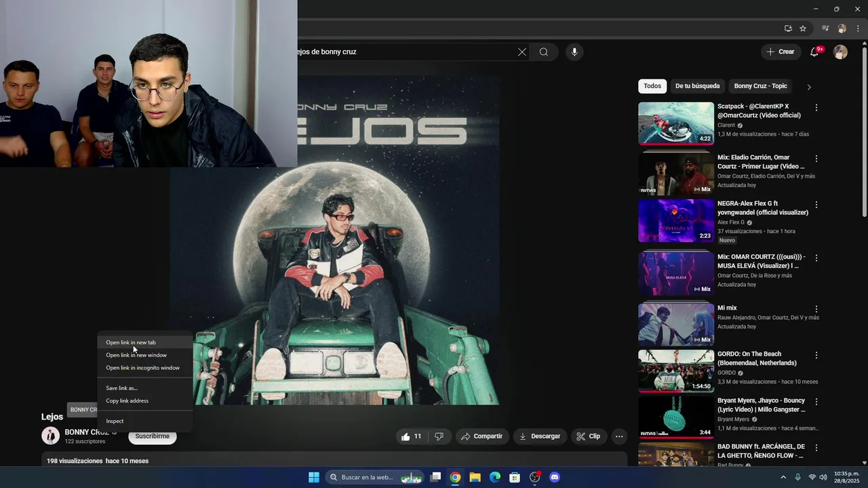Open YouTube notifications bell
Screen dimensions: 868x488
point(814,52)
